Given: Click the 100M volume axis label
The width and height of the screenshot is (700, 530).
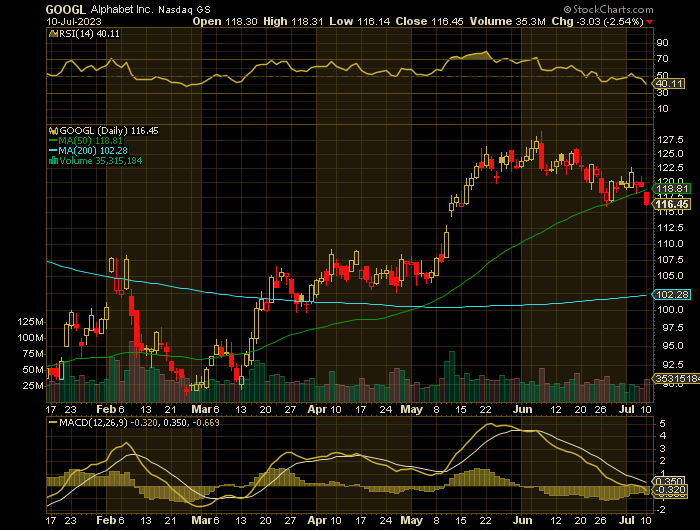Looking at the screenshot, I should click(30, 338).
